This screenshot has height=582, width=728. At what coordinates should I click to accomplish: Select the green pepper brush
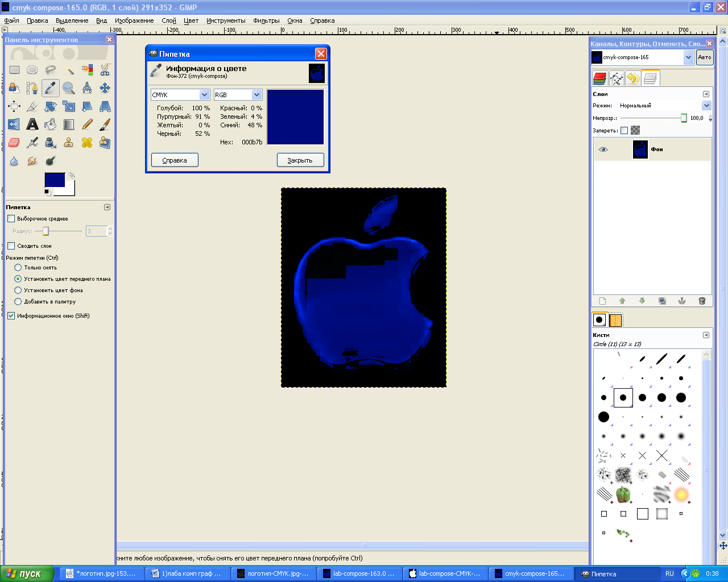point(623,494)
